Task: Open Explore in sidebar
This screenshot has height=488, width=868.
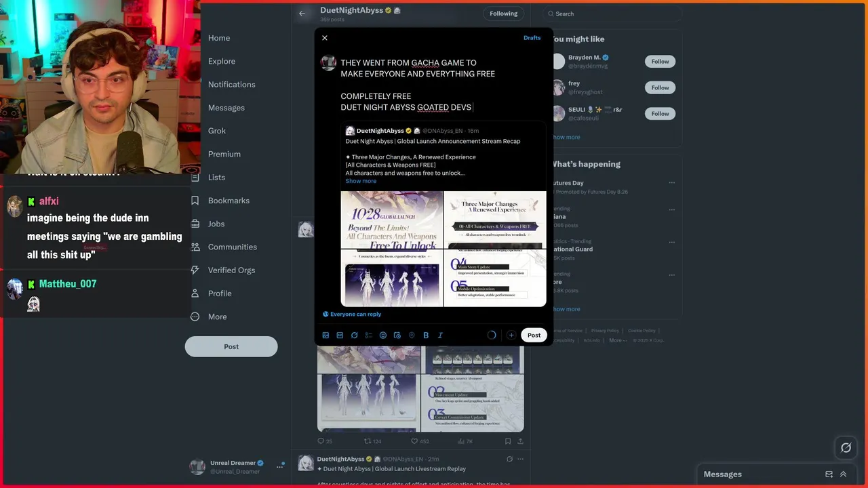Action: (222, 61)
